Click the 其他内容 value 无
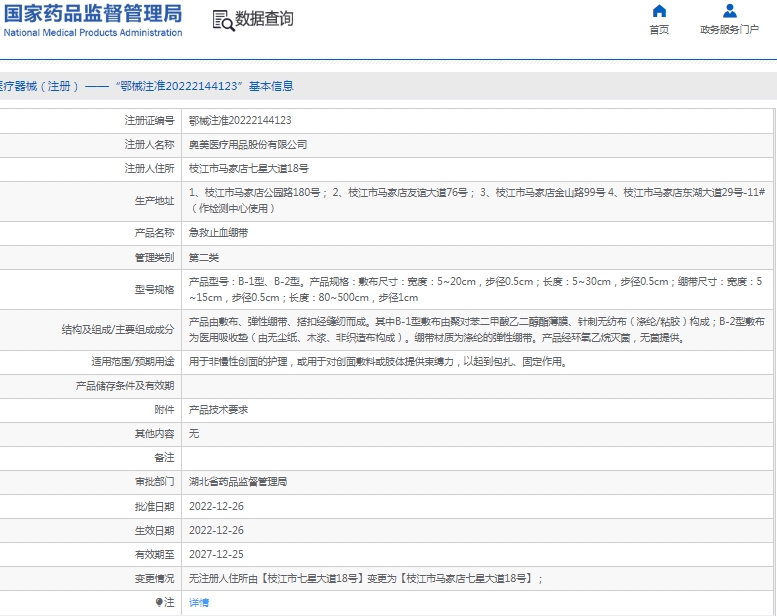This screenshot has height=616, width=777. [x=194, y=434]
